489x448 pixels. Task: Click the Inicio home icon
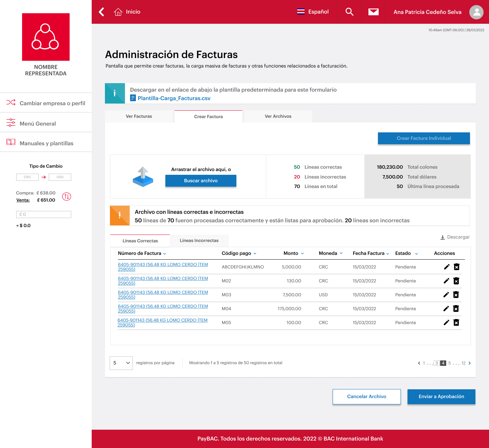click(118, 11)
